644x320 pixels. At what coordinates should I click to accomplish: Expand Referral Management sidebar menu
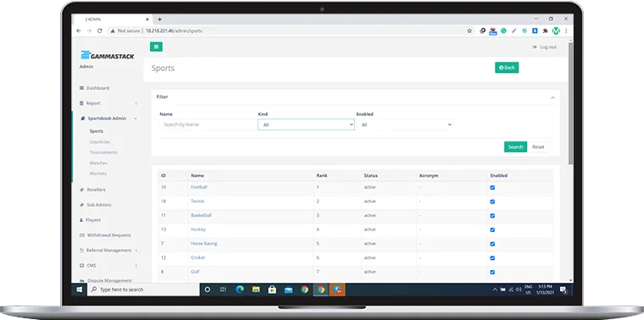tap(108, 251)
